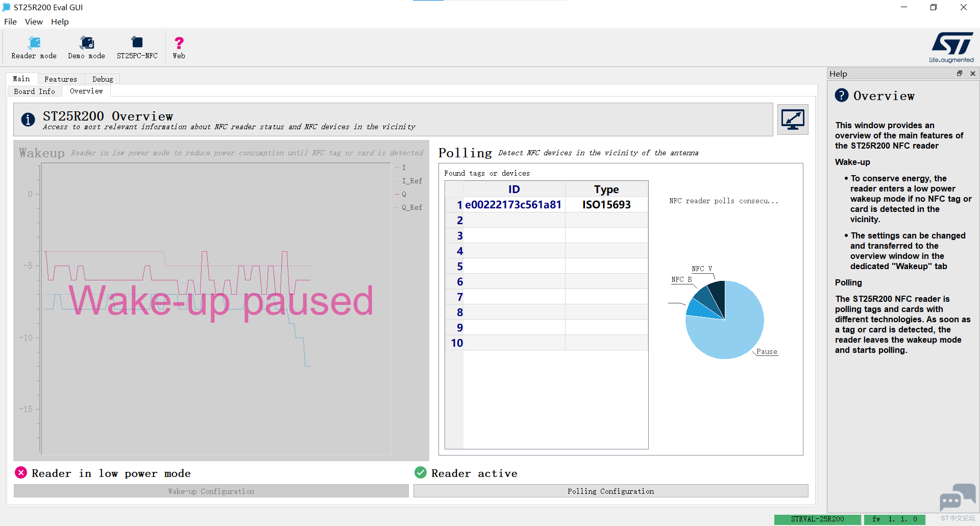Click the Polling heading in Help panel

click(x=848, y=282)
